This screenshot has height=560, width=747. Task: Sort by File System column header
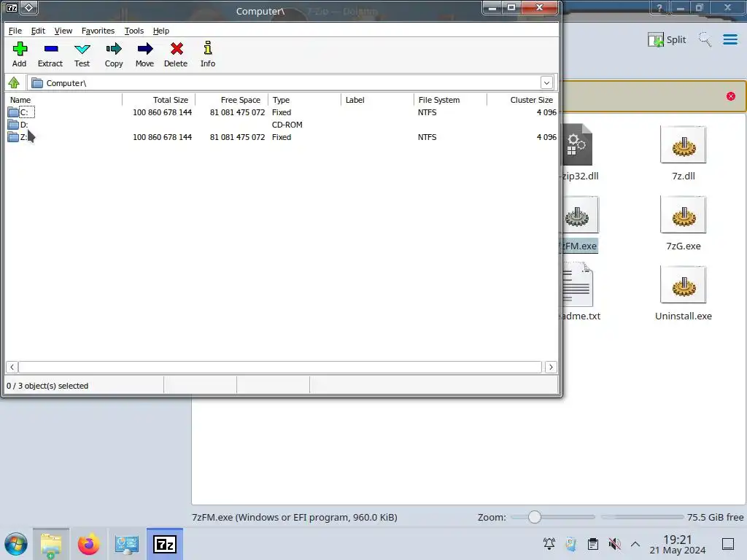(x=451, y=99)
